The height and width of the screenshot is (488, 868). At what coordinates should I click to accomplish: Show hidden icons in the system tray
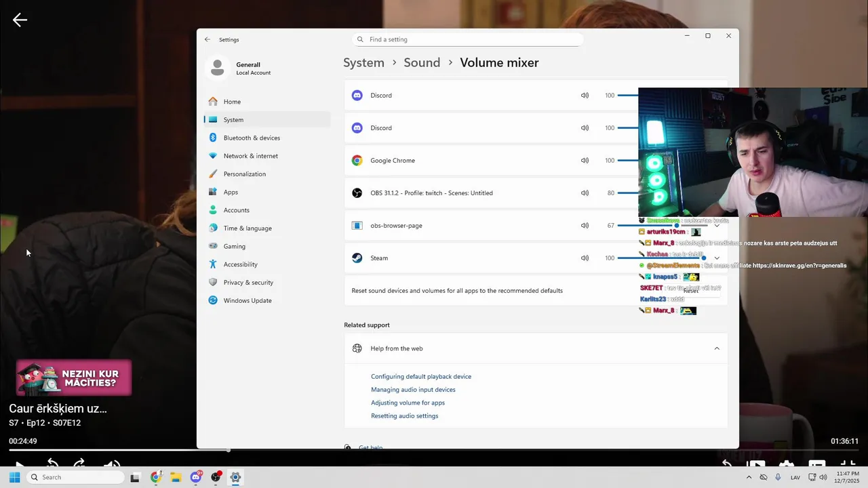click(x=749, y=477)
